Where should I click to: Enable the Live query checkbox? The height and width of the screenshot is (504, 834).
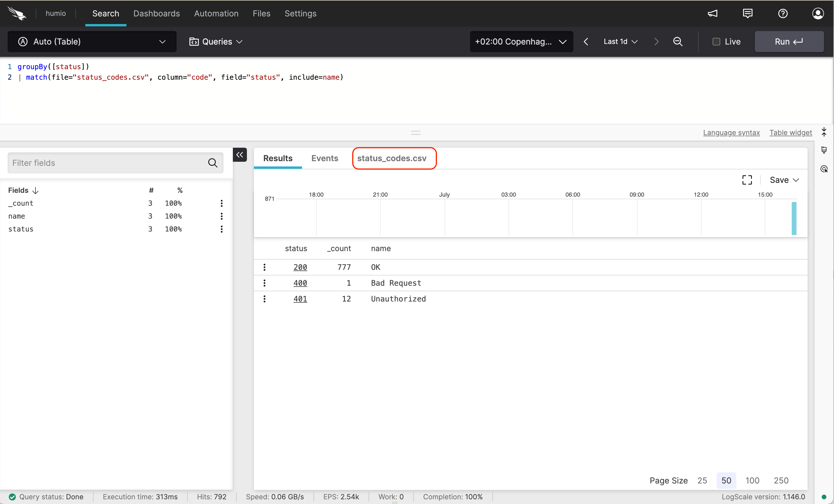point(716,42)
